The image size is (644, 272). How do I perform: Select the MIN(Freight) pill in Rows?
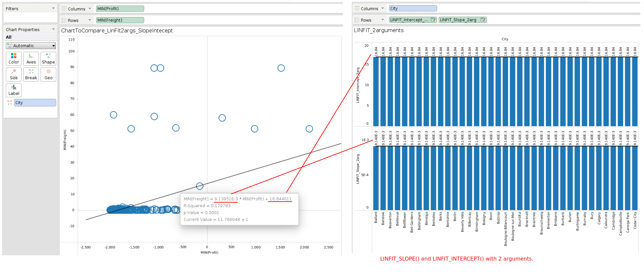click(x=120, y=20)
